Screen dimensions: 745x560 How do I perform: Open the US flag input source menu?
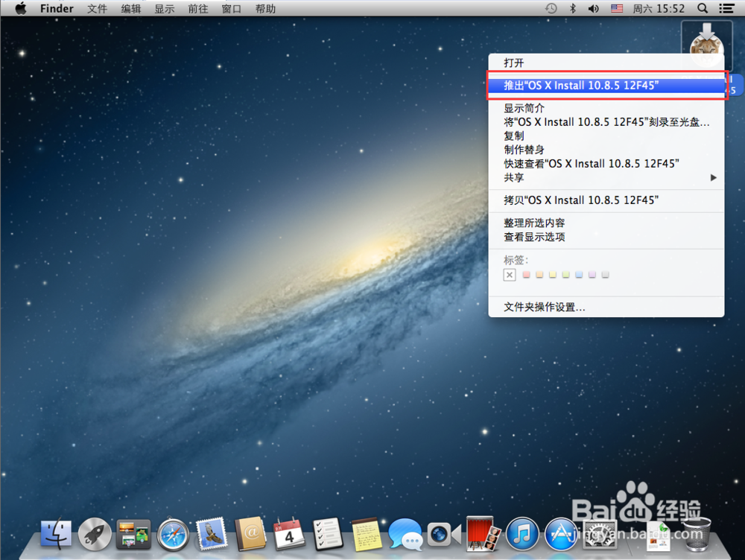[617, 8]
